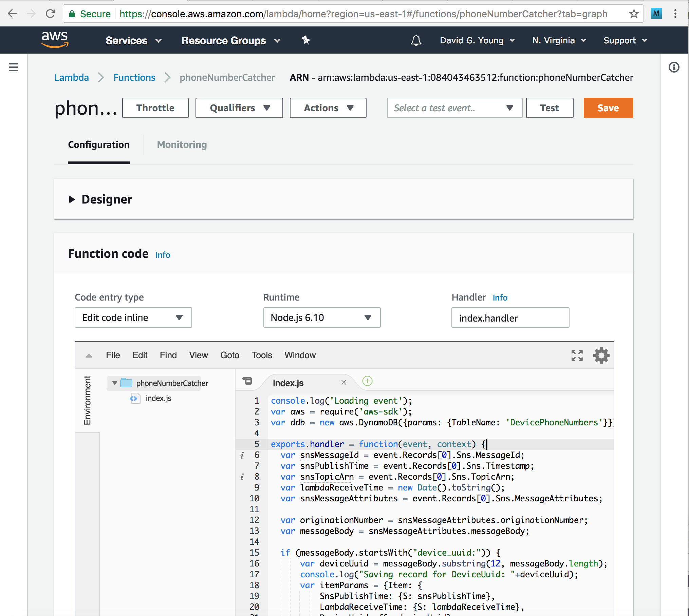Open Resource Groups dropdown

click(x=231, y=40)
